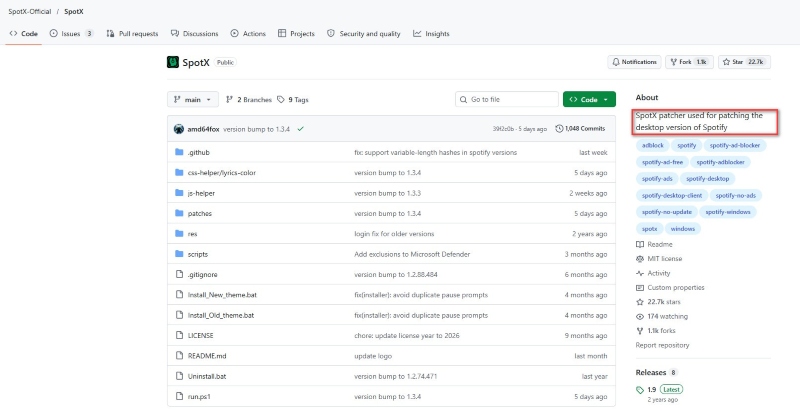Select the spotify-desktop-client topic tag
The image size is (800, 411).
pyautogui.click(x=672, y=195)
